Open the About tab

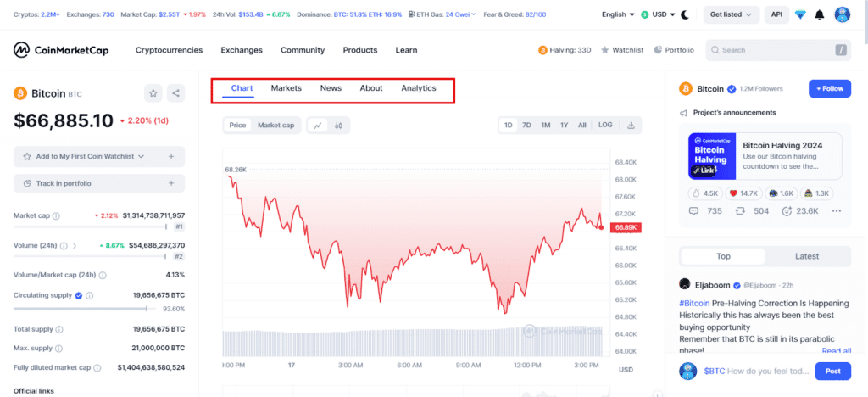point(371,88)
